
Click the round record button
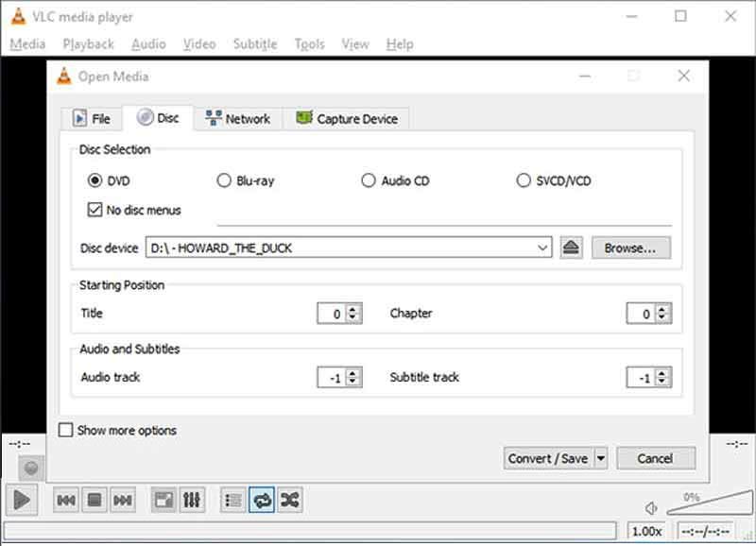31,468
